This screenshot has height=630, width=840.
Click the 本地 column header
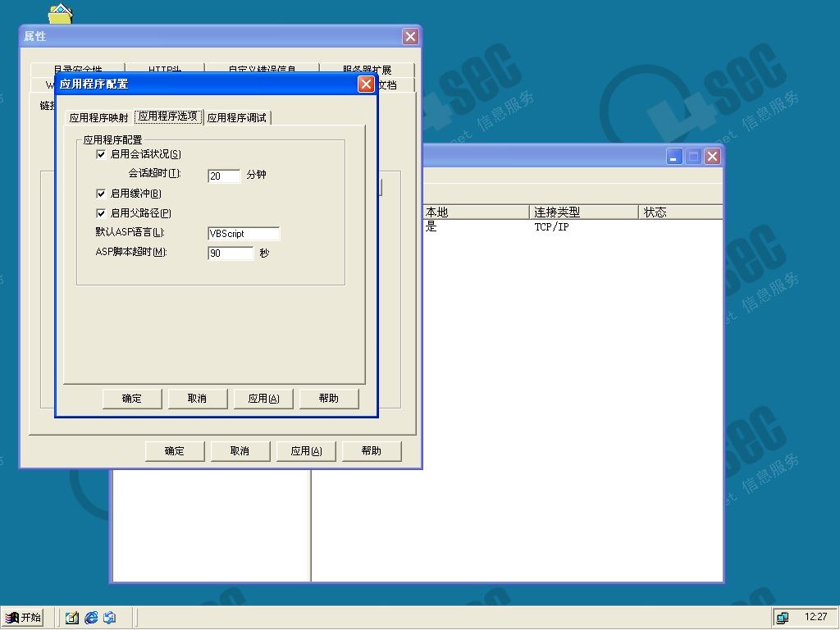click(x=476, y=212)
